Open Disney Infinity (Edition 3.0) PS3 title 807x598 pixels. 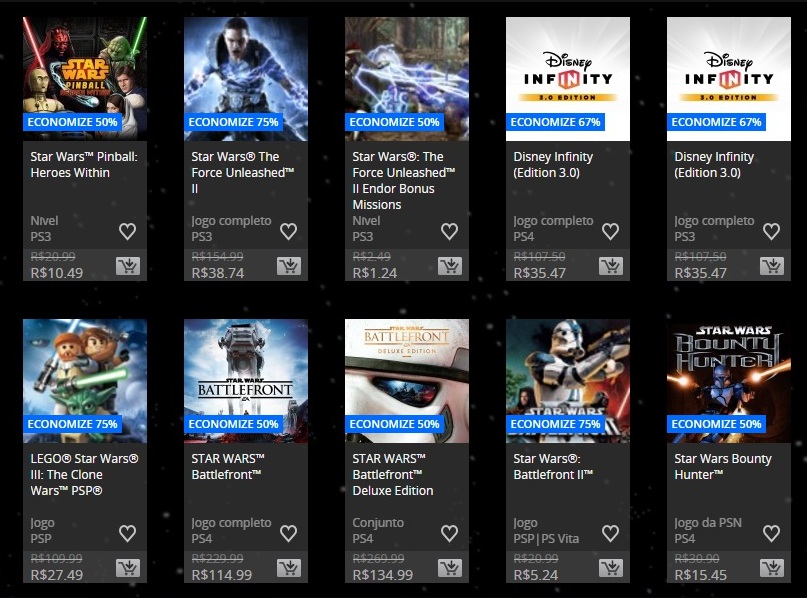point(714,165)
